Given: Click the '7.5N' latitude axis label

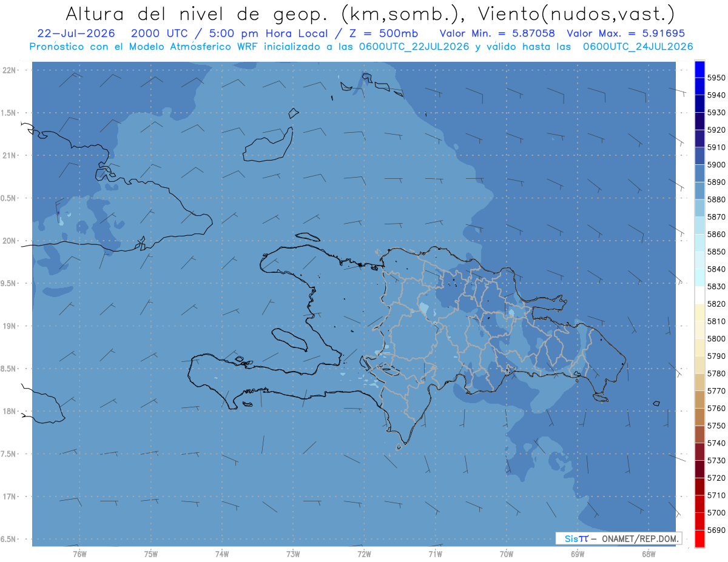Looking at the screenshot, I should [x=9, y=454].
